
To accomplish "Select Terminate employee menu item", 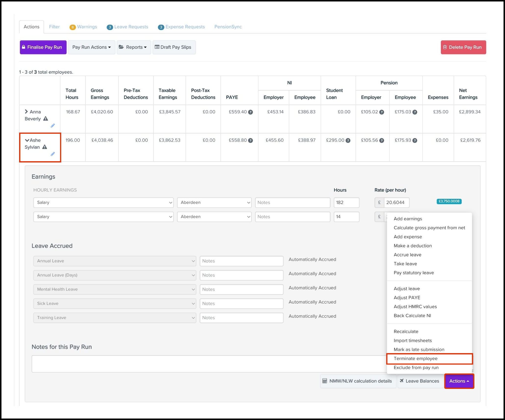I will [x=415, y=358].
